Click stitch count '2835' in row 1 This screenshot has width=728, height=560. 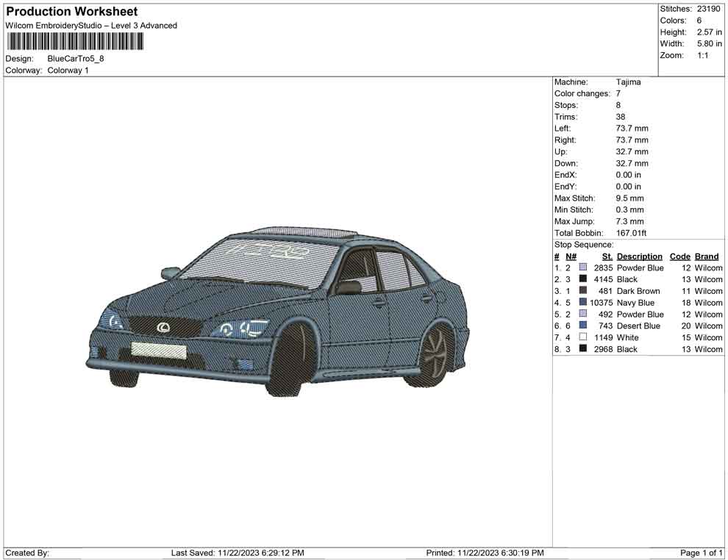pos(603,268)
